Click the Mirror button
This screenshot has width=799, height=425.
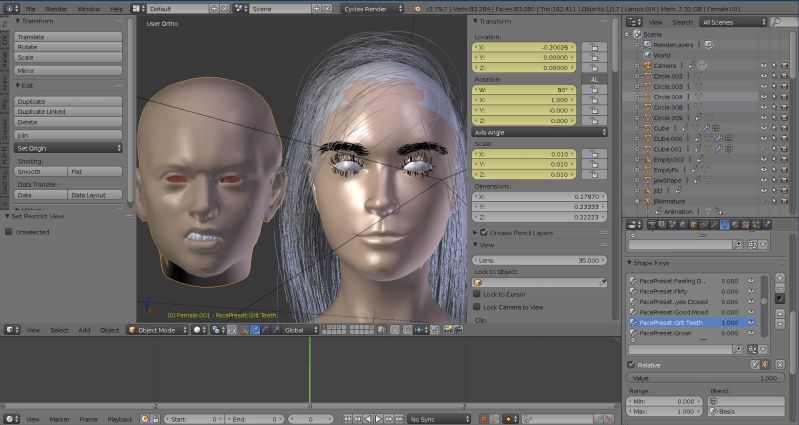point(68,70)
